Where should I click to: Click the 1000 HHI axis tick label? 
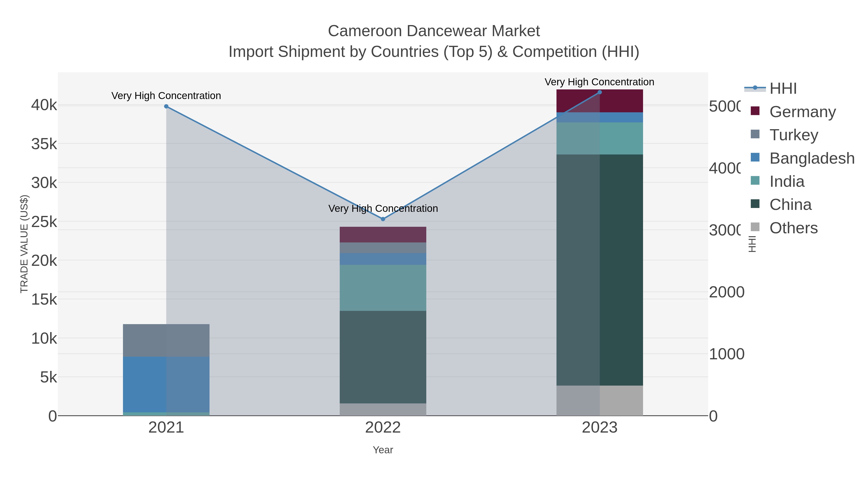[726, 354]
